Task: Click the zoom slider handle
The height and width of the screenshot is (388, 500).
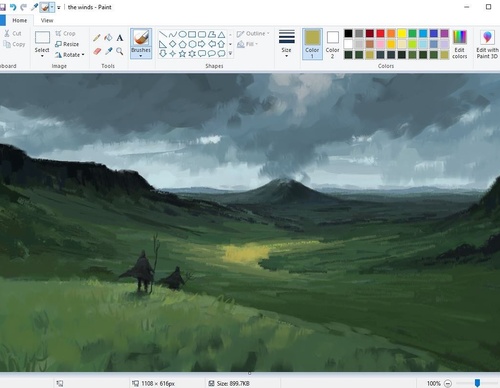Action: point(477,383)
